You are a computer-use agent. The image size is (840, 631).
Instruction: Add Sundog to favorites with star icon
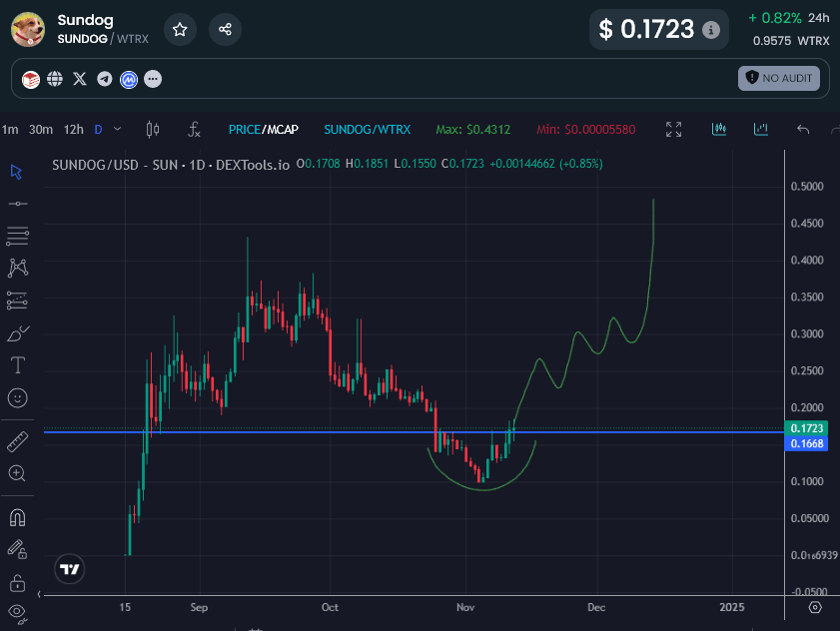click(x=180, y=30)
